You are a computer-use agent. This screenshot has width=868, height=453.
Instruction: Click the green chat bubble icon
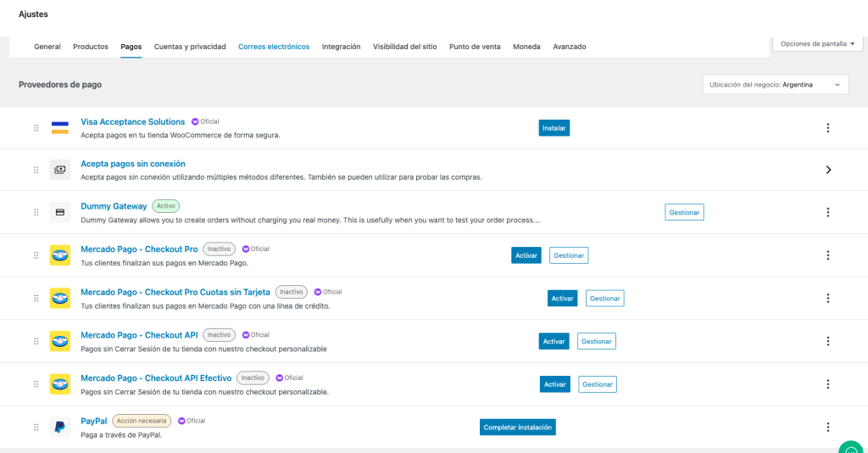850,446
